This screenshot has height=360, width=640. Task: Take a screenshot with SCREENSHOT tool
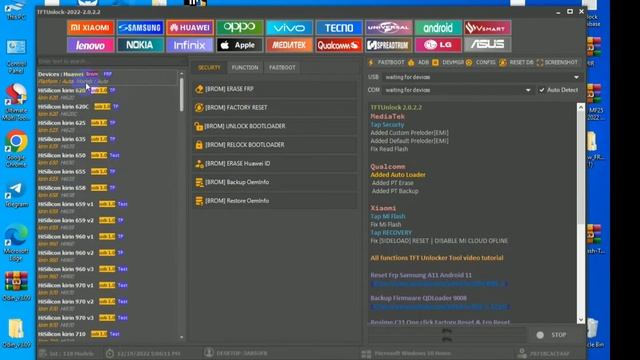pyautogui.click(x=558, y=62)
